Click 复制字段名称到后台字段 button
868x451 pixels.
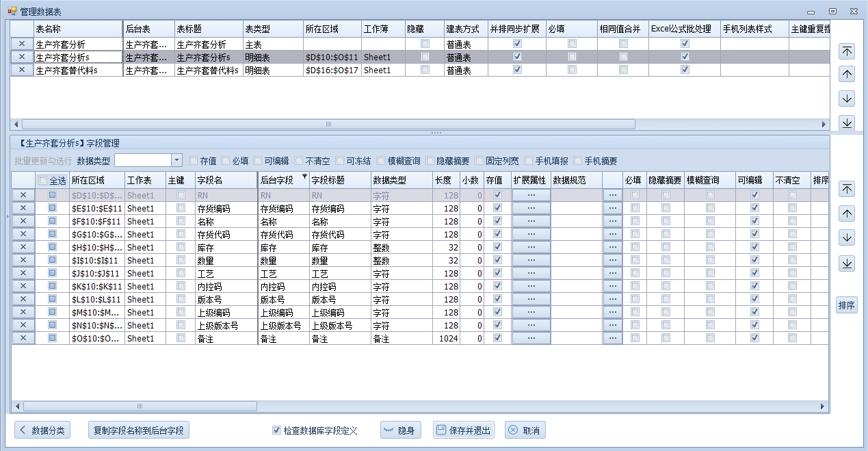coord(139,430)
